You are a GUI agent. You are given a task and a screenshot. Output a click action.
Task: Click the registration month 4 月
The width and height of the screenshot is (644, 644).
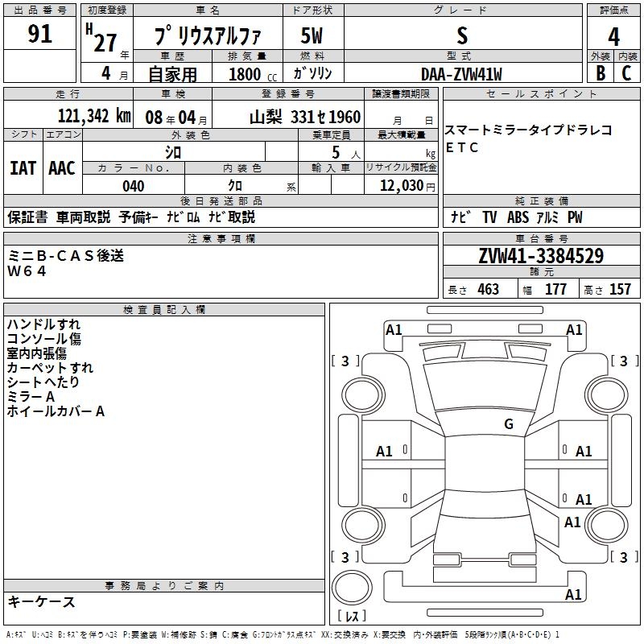[x=114, y=73]
